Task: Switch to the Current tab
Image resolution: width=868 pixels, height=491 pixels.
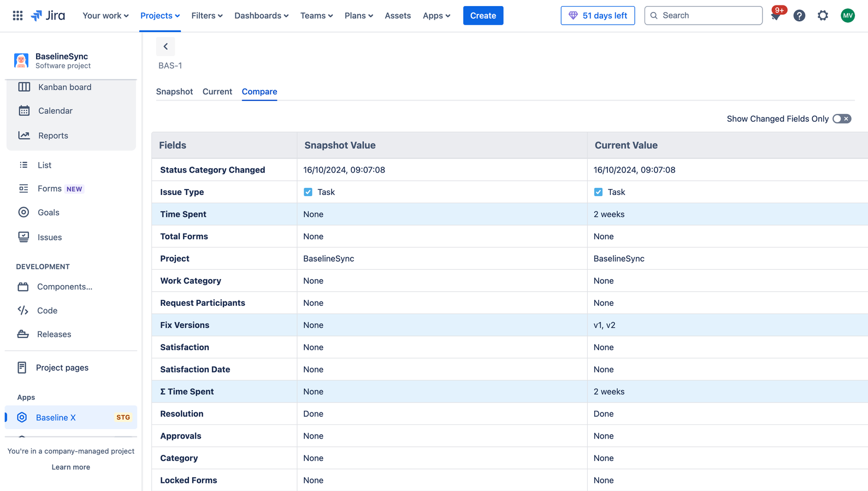Action: point(217,91)
